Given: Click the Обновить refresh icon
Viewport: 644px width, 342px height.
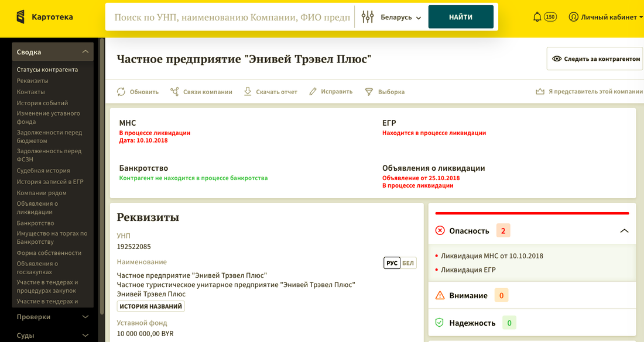Looking at the screenshot, I should pyautogui.click(x=121, y=92).
